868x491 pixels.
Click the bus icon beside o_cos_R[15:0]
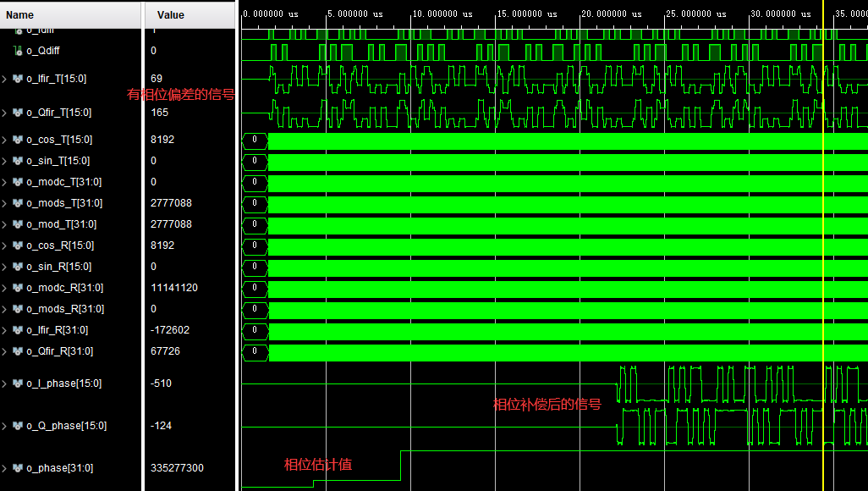click(x=18, y=245)
